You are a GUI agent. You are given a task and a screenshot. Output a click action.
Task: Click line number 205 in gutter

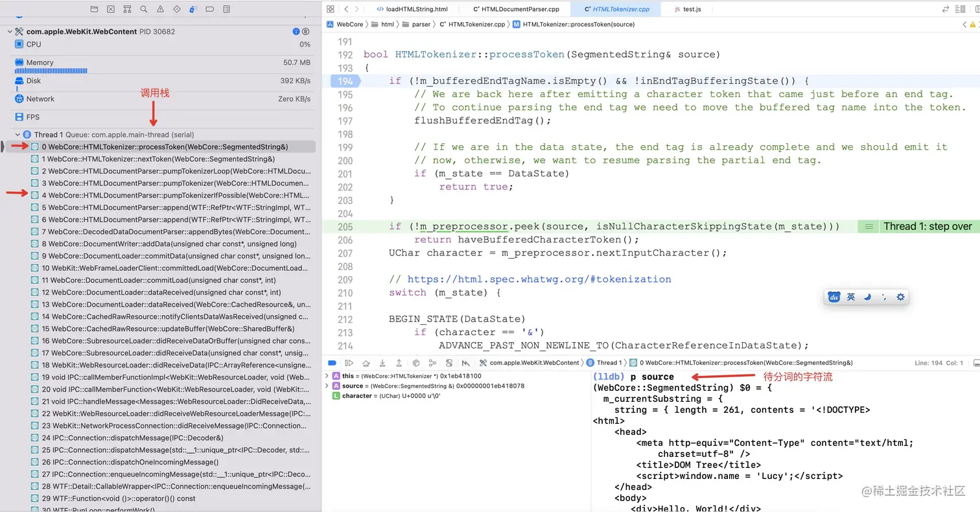coord(345,226)
